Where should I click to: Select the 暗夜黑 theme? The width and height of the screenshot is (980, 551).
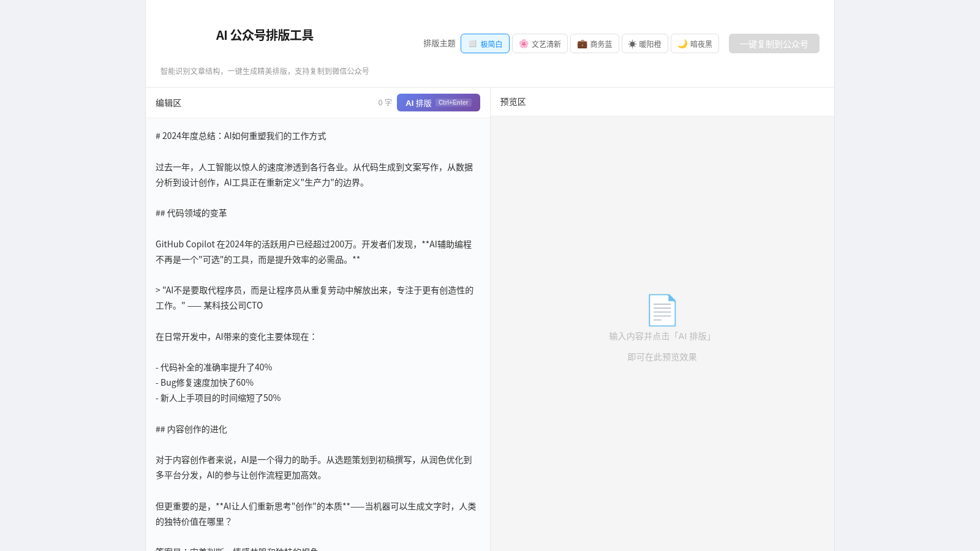(695, 43)
